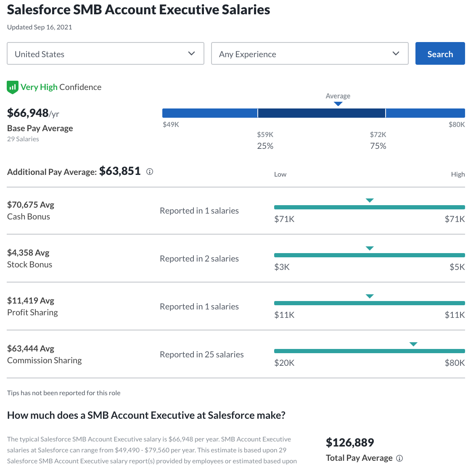The width and height of the screenshot is (476, 465).
Task: Click the United States dropdown chevron arrow
Action: point(192,53)
